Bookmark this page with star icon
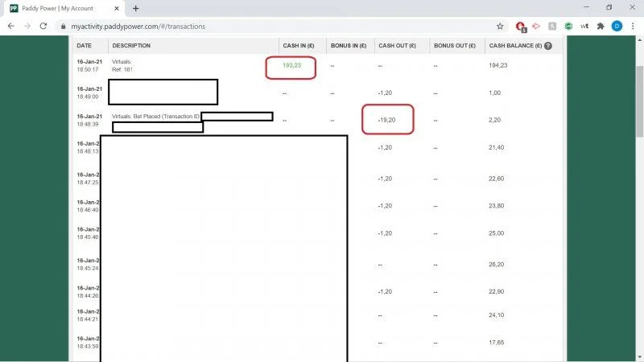644x362 pixels. [500, 27]
